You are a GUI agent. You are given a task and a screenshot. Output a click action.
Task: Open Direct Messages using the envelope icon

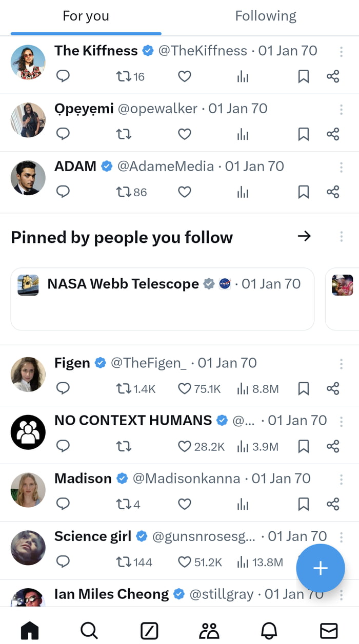[329, 630]
